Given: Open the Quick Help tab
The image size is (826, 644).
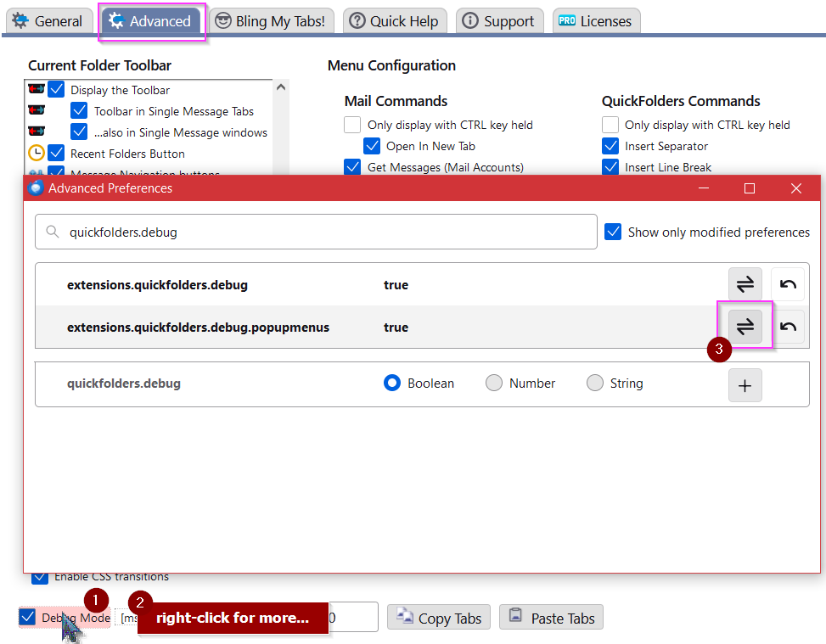Looking at the screenshot, I should [394, 20].
